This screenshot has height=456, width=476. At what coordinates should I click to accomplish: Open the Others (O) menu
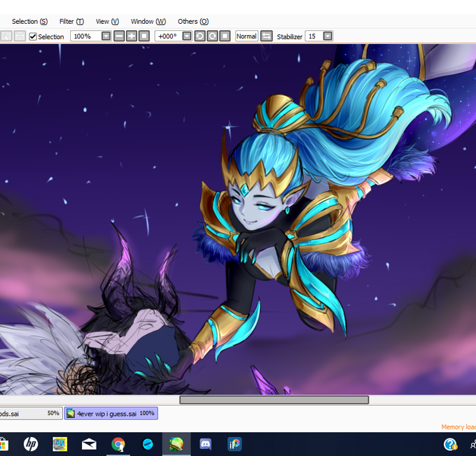[x=193, y=22]
